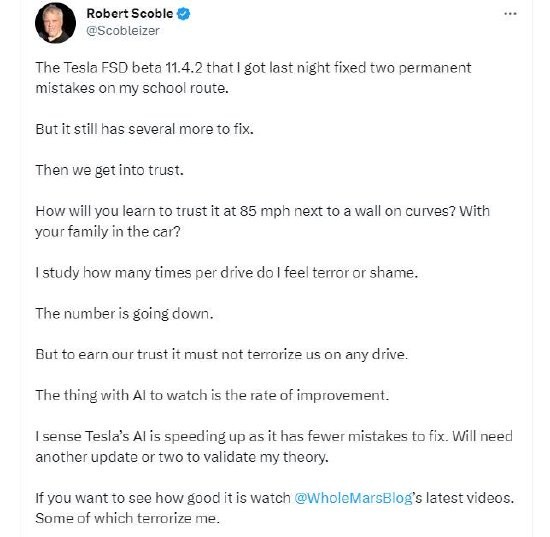
Task: Select the sentence about AI's rate of improvement
Action: click(212, 395)
